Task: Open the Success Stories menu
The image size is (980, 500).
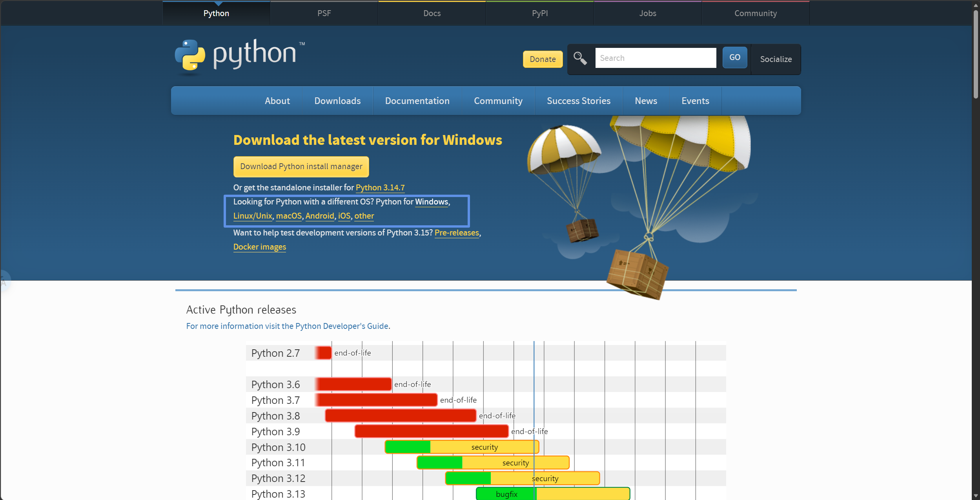Action: click(579, 101)
